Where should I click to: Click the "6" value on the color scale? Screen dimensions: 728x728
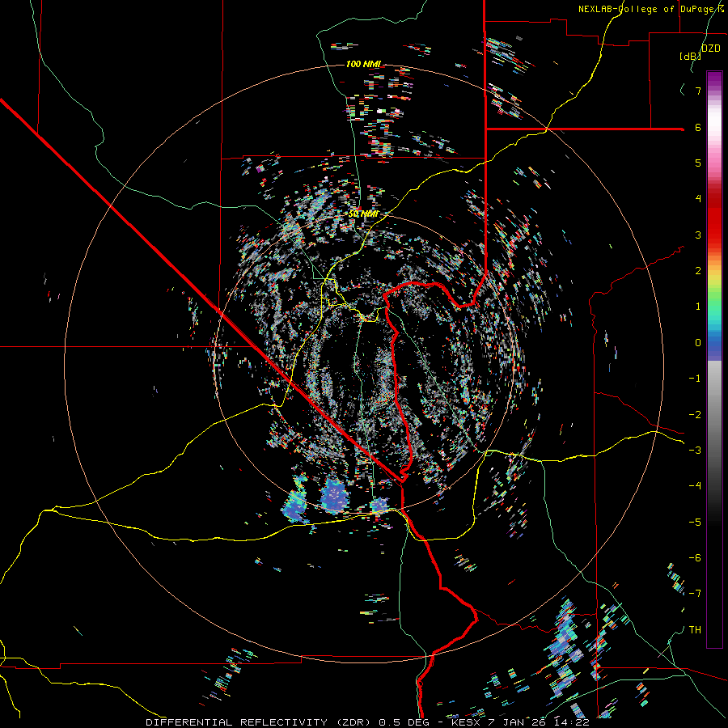click(698, 127)
